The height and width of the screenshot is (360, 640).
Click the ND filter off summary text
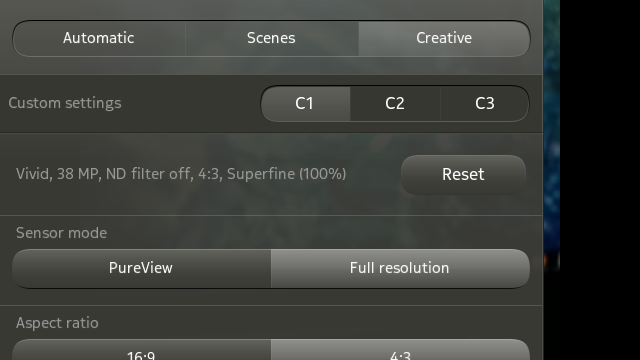pyautogui.click(x=148, y=174)
